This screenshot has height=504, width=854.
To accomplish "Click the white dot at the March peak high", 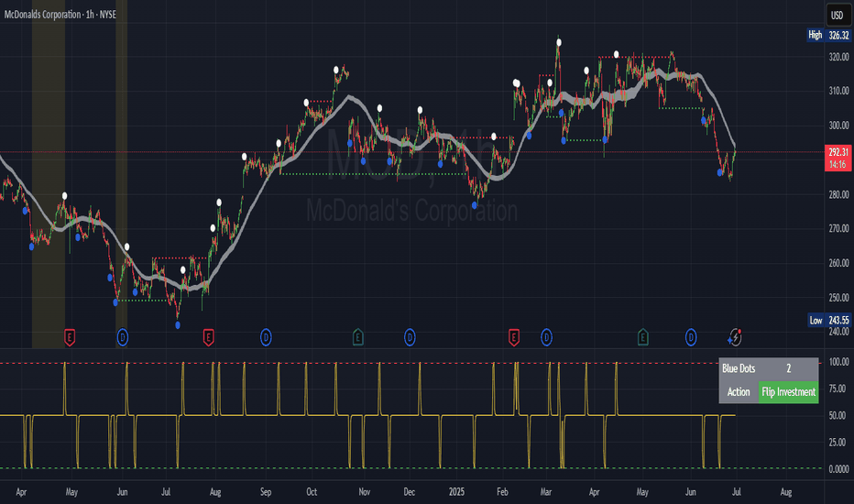I will (x=559, y=42).
